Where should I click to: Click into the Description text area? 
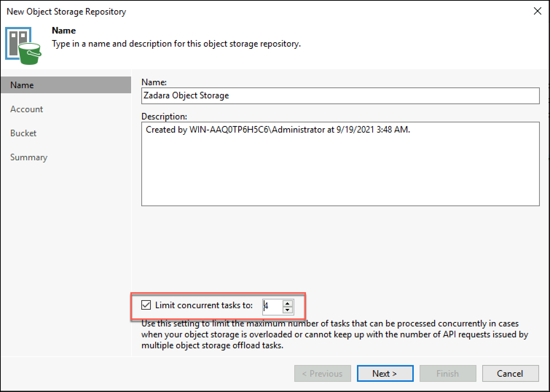click(x=340, y=164)
